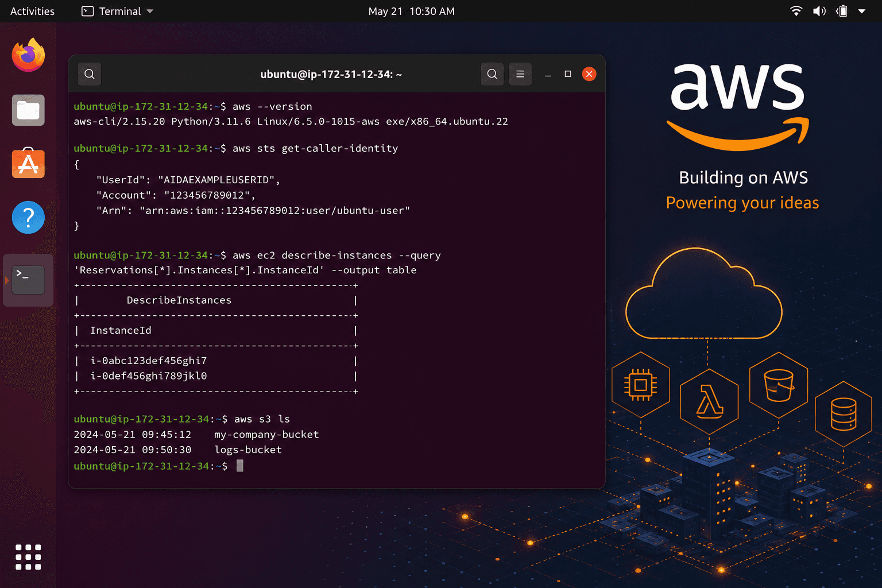Open the clock showing May 21 10:30 AM
This screenshot has height=588, width=882.
click(x=411, y=11)
